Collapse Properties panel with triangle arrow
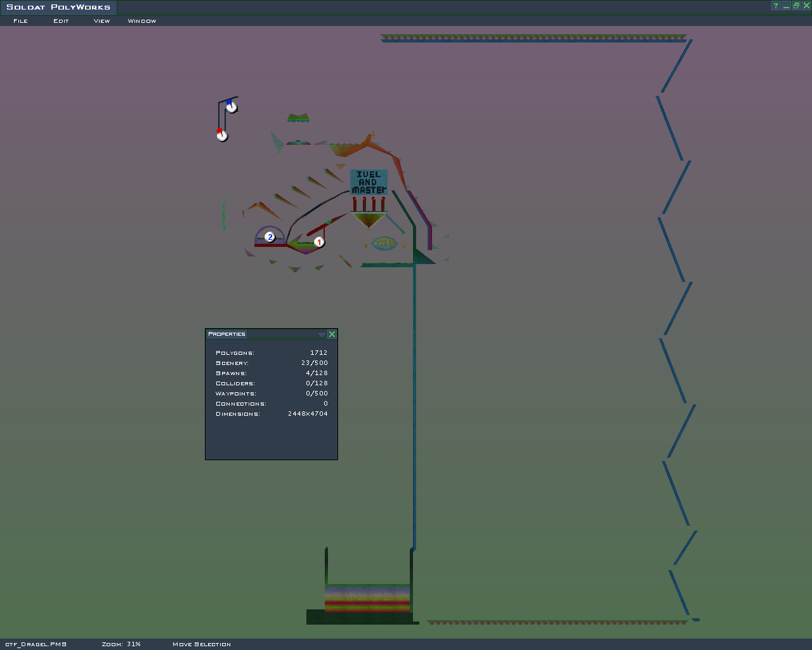The height and width of the screenshot is (650, 812). tap(322, 335)
